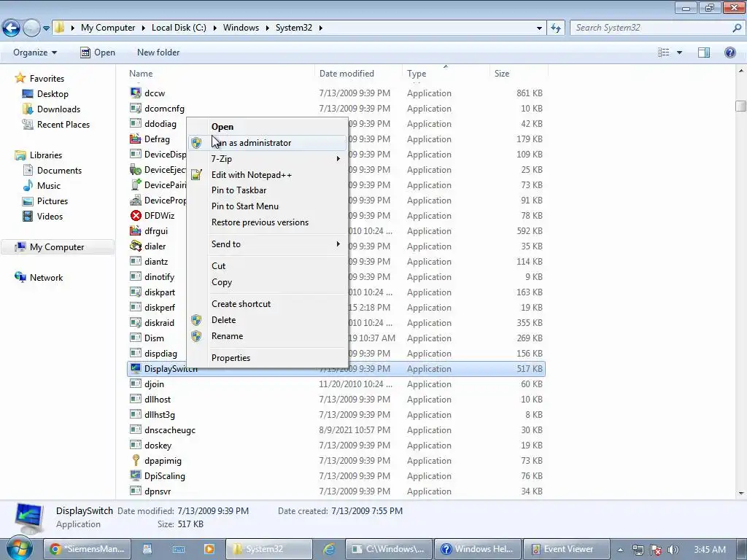747x560 pixels.
Task: Click the Open toolbar button
Action: coord(98,52)
